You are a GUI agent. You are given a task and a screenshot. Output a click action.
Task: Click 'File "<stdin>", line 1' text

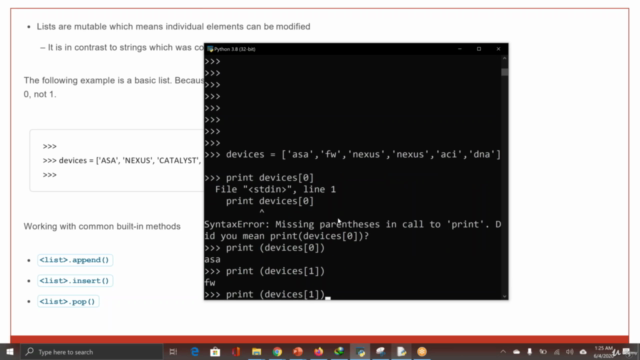pos(275,189)
